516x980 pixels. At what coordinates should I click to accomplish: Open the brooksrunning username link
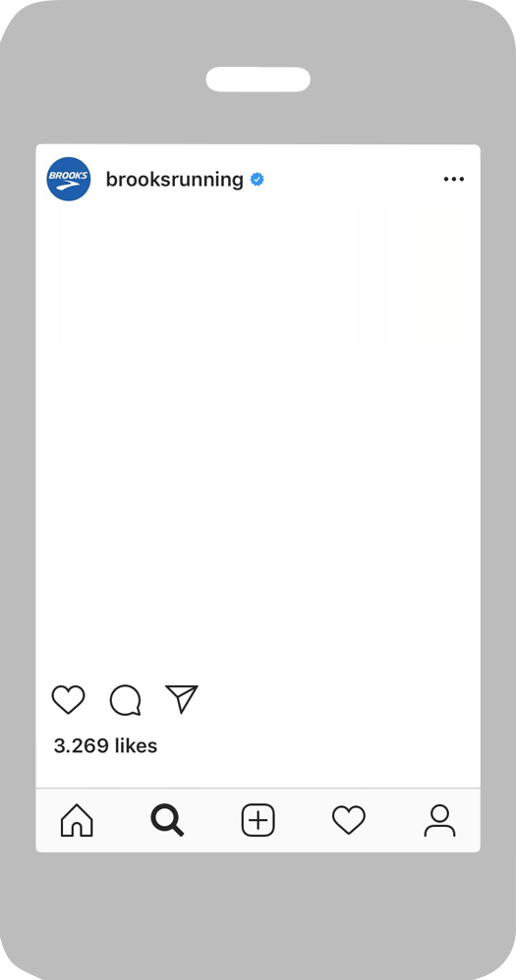click(175, 180)
